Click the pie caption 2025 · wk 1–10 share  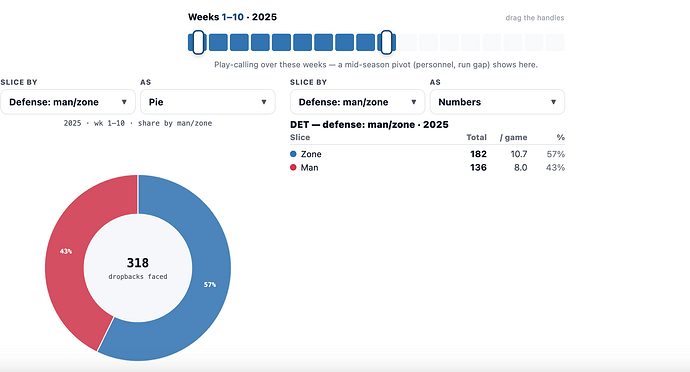coord(138,123)
